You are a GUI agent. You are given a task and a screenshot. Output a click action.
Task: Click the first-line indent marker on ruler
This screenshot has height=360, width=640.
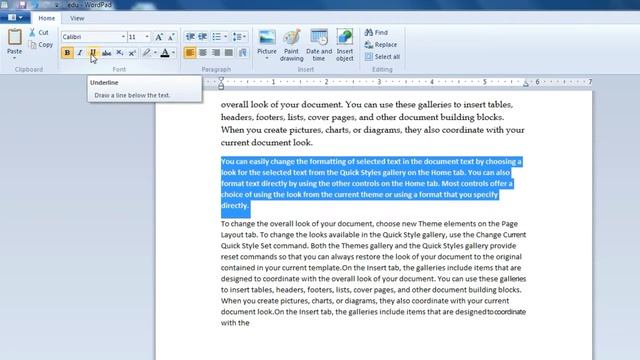tap(221, 79)
